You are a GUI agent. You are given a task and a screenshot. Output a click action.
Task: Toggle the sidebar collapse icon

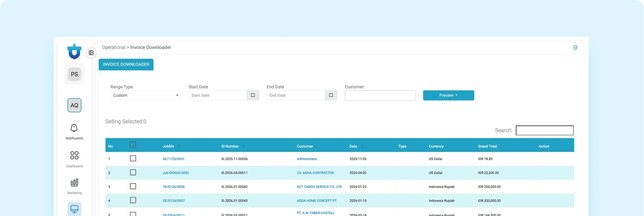[91, 53]
